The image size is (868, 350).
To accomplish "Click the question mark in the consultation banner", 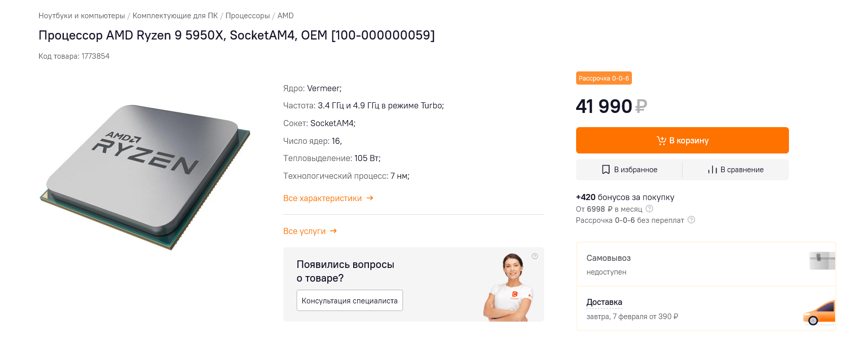I will (x=535, y=256).
